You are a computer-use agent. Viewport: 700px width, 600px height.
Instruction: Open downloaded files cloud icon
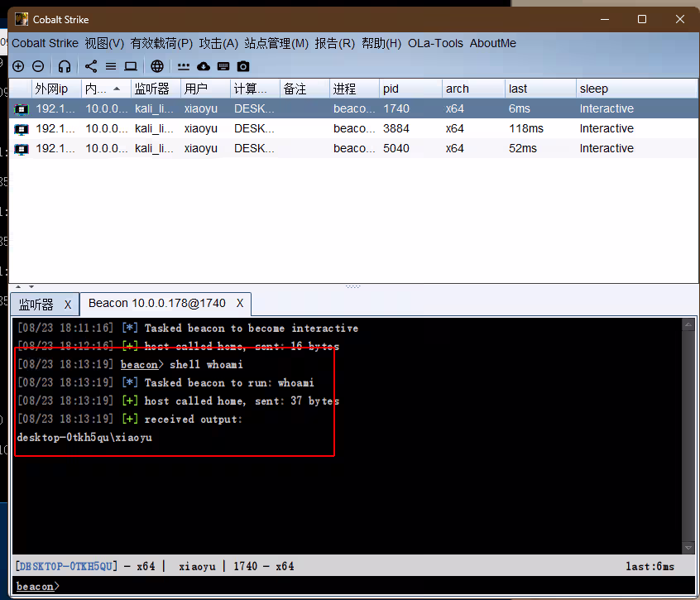pyautogui.click(x=204, y=66)
